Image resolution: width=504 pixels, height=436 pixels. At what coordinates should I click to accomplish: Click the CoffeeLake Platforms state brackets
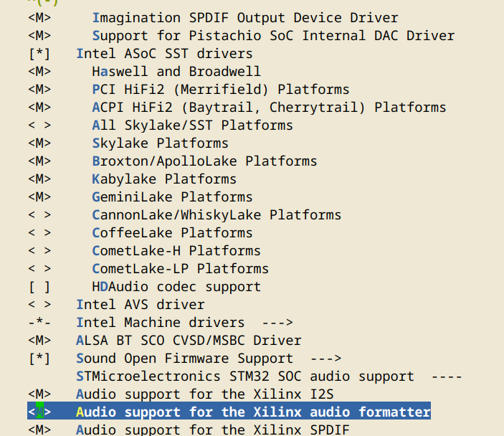tap(39, 233)
